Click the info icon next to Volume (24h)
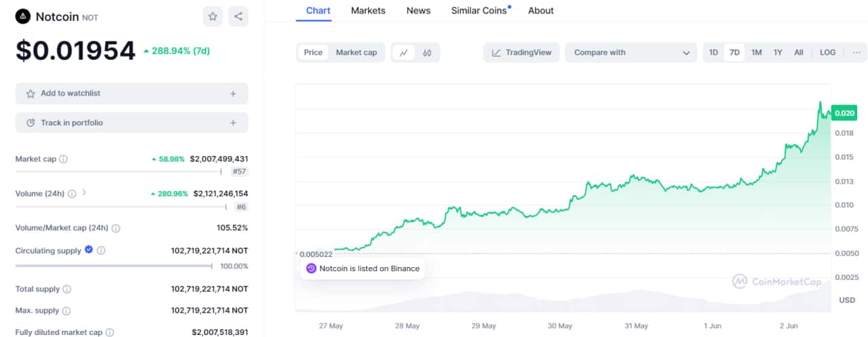 [72, 193]
